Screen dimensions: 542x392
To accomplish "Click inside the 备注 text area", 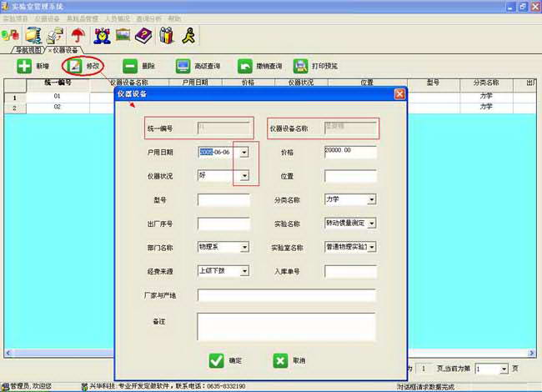I will (286, 327).
